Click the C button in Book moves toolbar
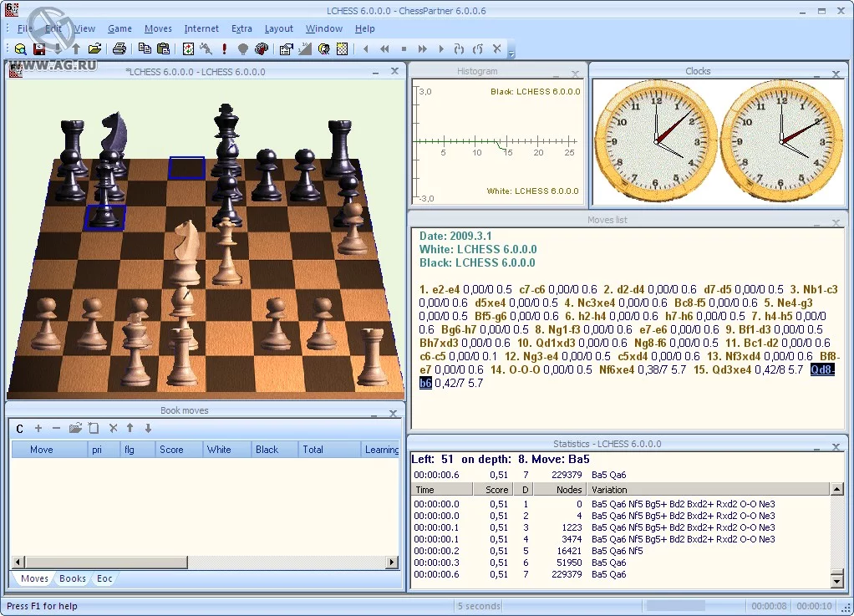 [19, 429]
